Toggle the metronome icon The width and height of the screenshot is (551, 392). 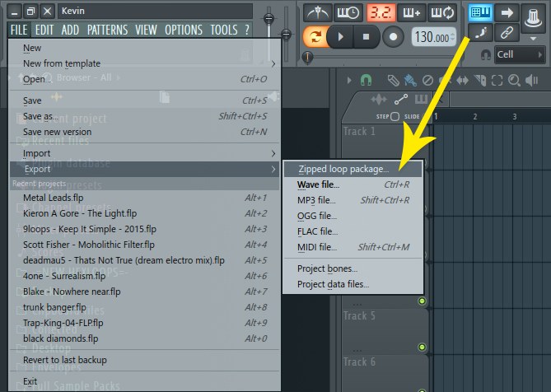(319, 12)
